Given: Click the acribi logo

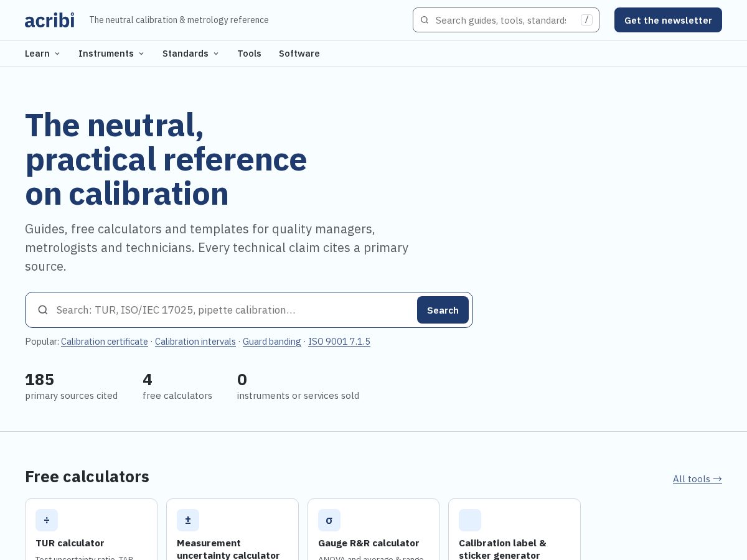Looking at the screenshot, I should (49, 20).
